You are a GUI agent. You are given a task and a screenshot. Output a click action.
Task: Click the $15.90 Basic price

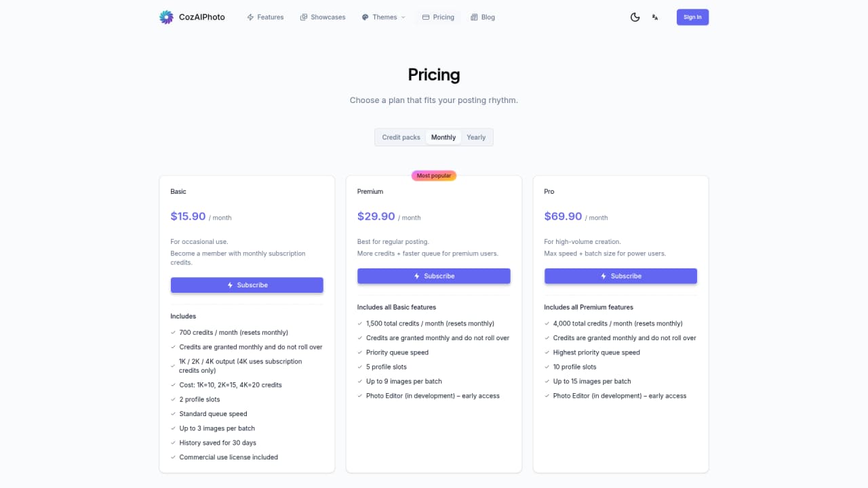pos(188,216)
